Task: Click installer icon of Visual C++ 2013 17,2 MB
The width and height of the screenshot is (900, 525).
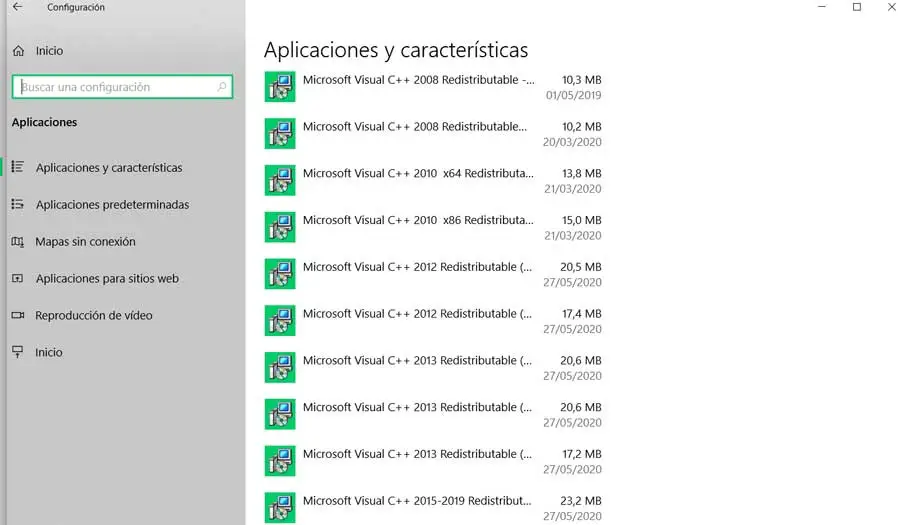Action: point(280,461)
